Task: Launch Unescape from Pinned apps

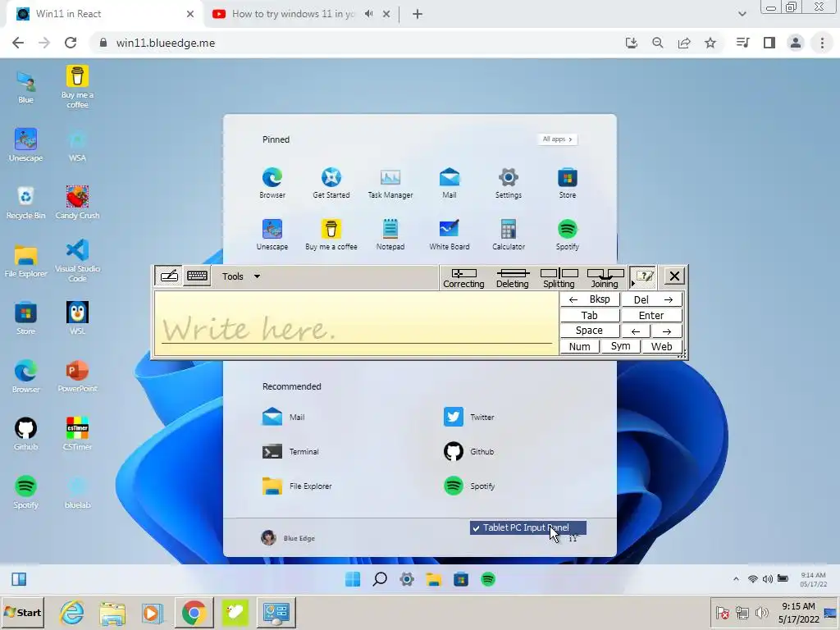Action: click(272, 235)
